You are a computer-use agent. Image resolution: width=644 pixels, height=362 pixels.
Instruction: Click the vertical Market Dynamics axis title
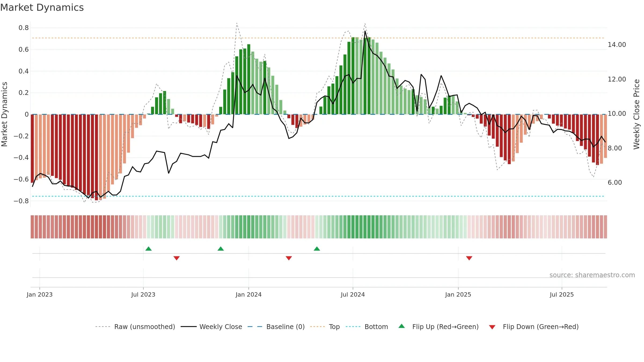pos(4,114)
